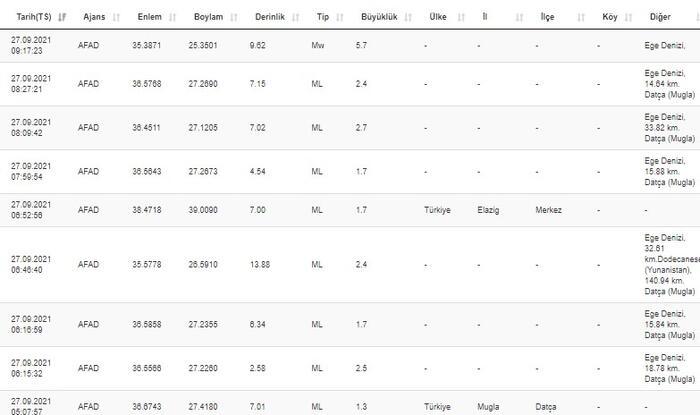Click sort icon next to Tip
The height and width of the screenshot is (415, 700).
point(340,17)
